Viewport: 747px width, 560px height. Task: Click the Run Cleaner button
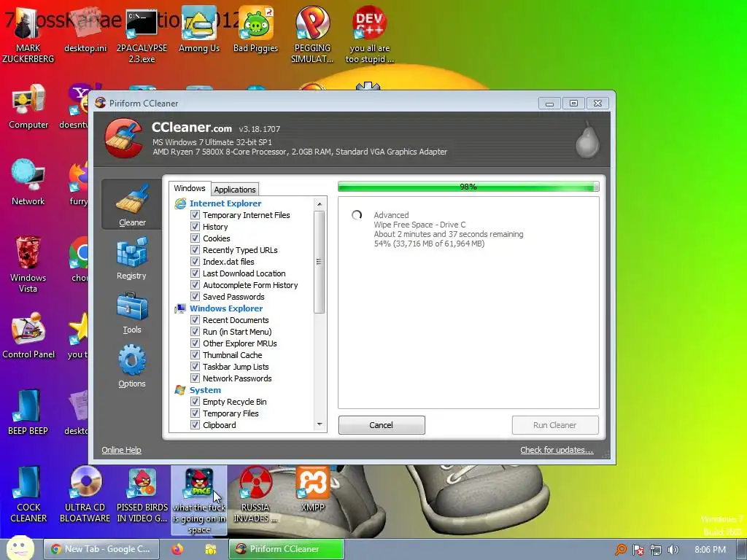[x=555, y=425]
